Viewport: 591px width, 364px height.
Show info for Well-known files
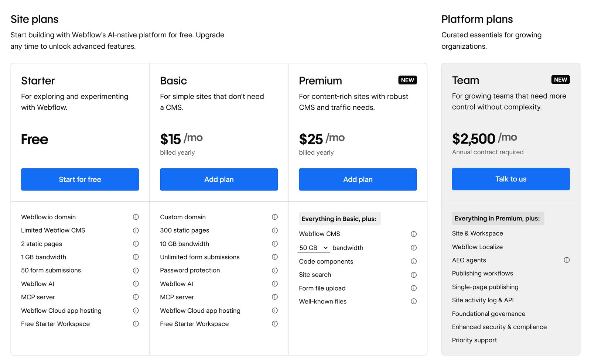pos(414,301)
